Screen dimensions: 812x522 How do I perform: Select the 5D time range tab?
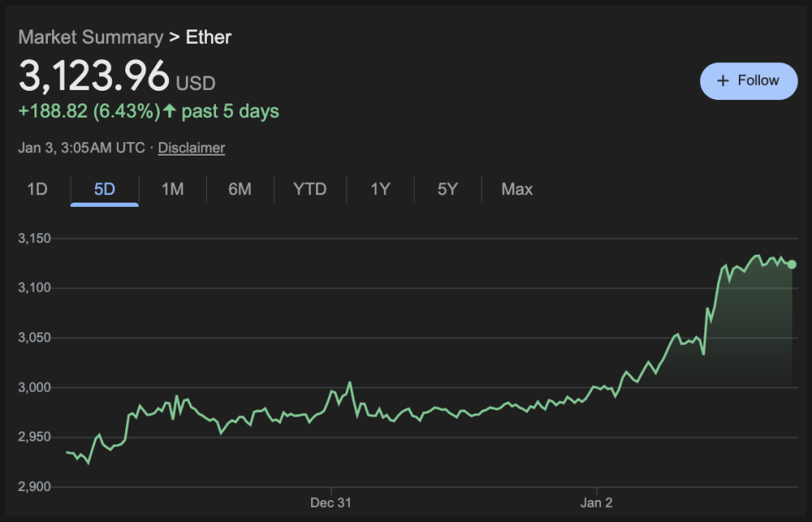pyautogui.click(x=104, y=189)
